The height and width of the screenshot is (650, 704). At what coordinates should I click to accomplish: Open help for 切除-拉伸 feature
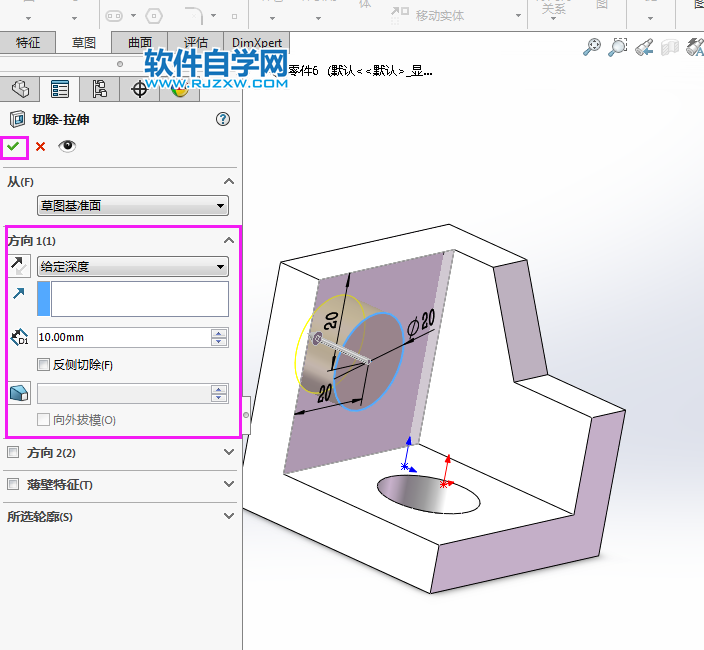click(x=223, y=119)
